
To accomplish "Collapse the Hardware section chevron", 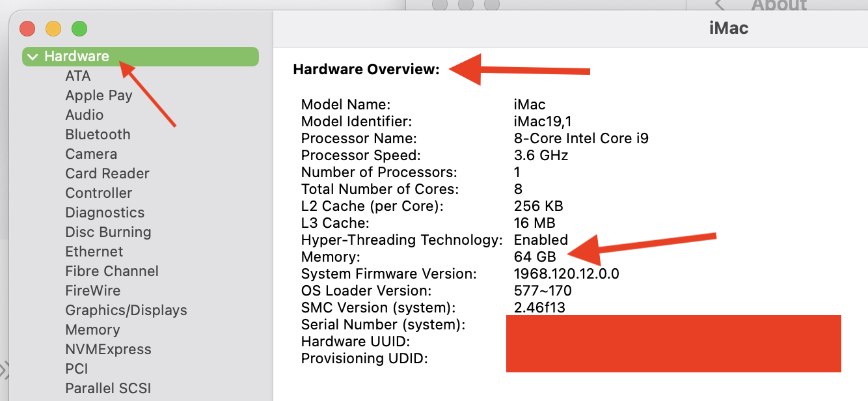I will 33,57.
